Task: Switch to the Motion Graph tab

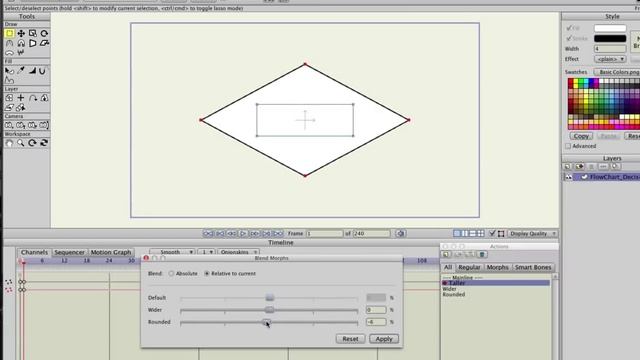Action: click(x=111, y=252)
